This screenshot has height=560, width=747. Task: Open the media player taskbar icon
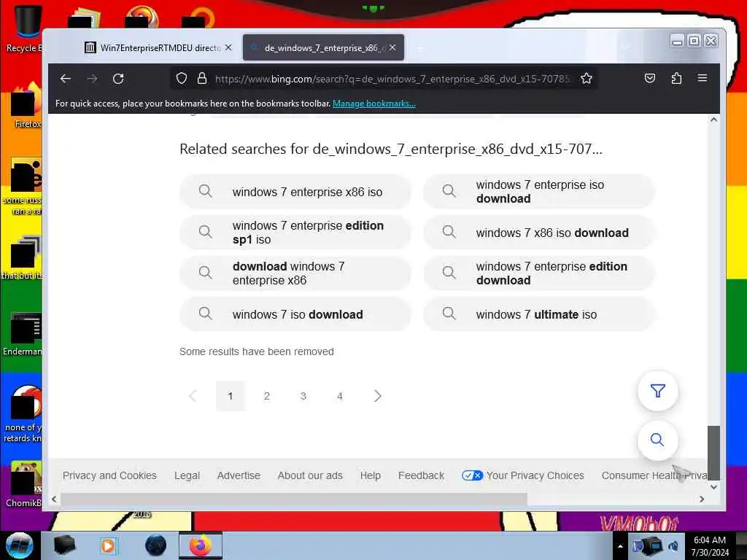109,545
